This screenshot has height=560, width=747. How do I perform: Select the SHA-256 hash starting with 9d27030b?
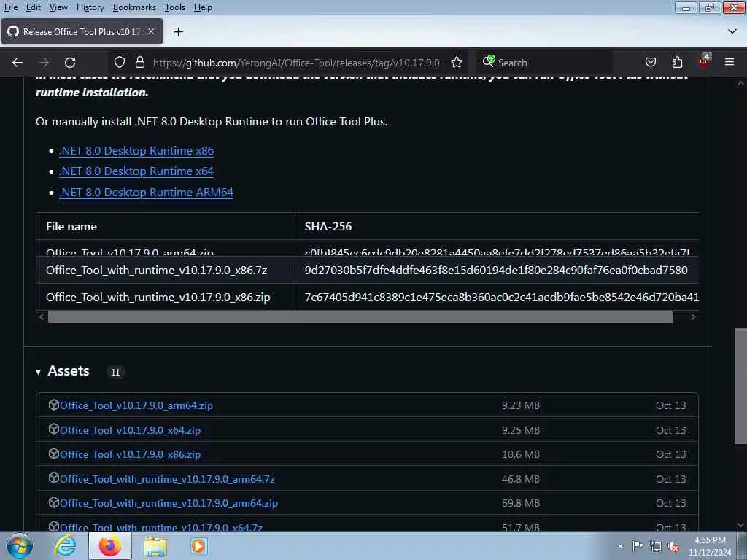click(x=496, y=270)
